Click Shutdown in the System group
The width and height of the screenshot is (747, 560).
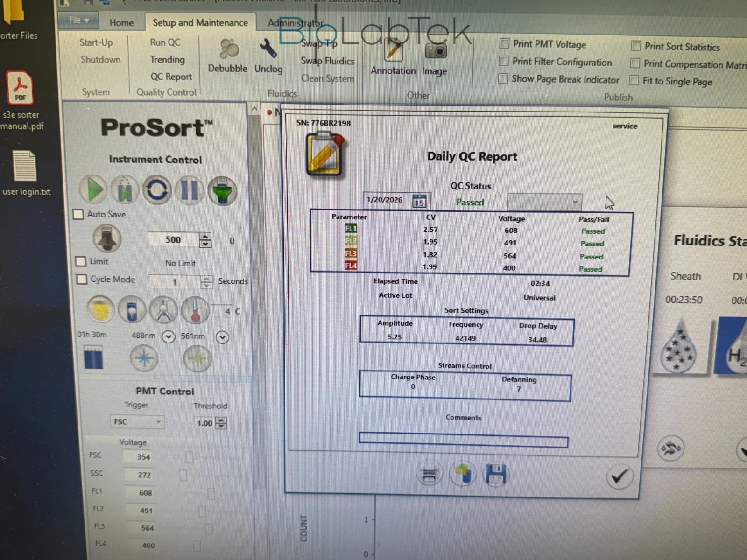tap(100, 60)
